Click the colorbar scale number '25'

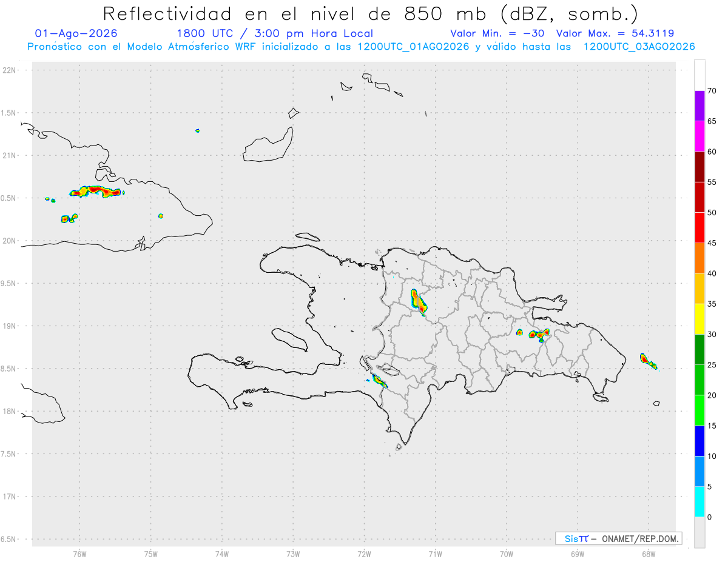[712, 365]
